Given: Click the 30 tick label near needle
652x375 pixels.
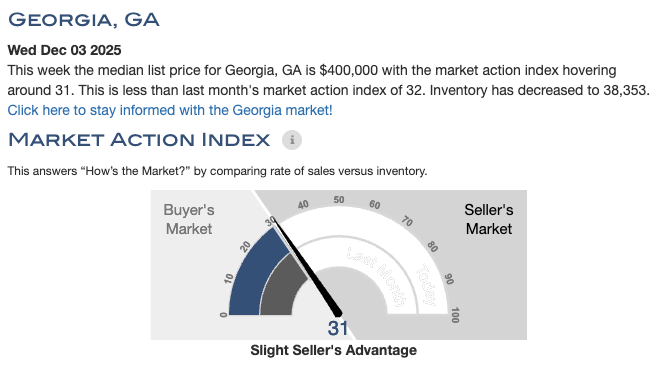Looking at the screenshot, I should 271,221.
